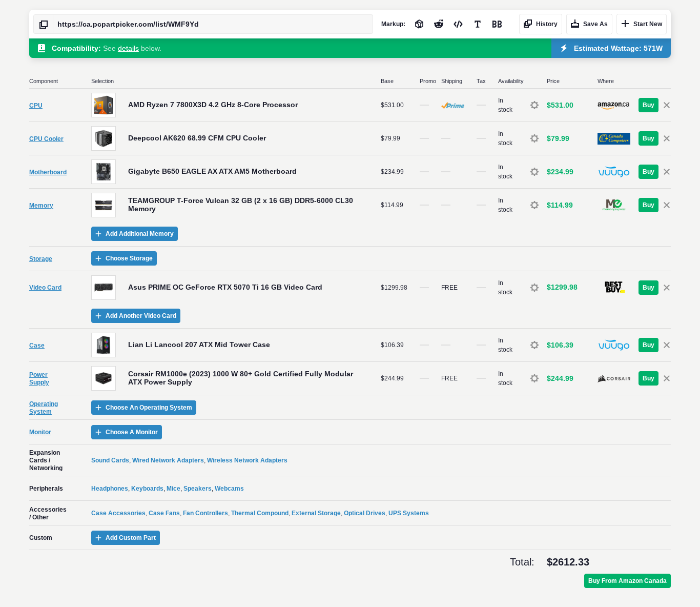This screenshot has width=700, height=607.
Task: Open the Case Fans link
Action: (164, 513)
